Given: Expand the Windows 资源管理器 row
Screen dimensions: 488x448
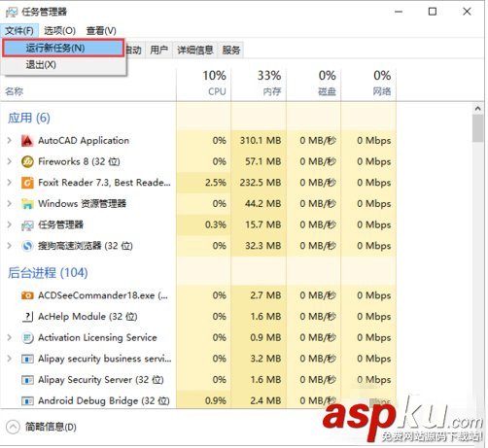Looking at the screenshot, I should point(10,203).
